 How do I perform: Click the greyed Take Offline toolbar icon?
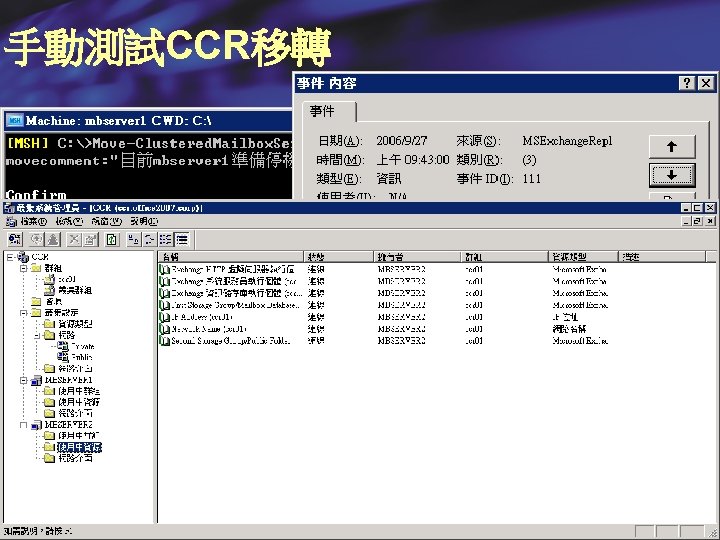[53, 239]
